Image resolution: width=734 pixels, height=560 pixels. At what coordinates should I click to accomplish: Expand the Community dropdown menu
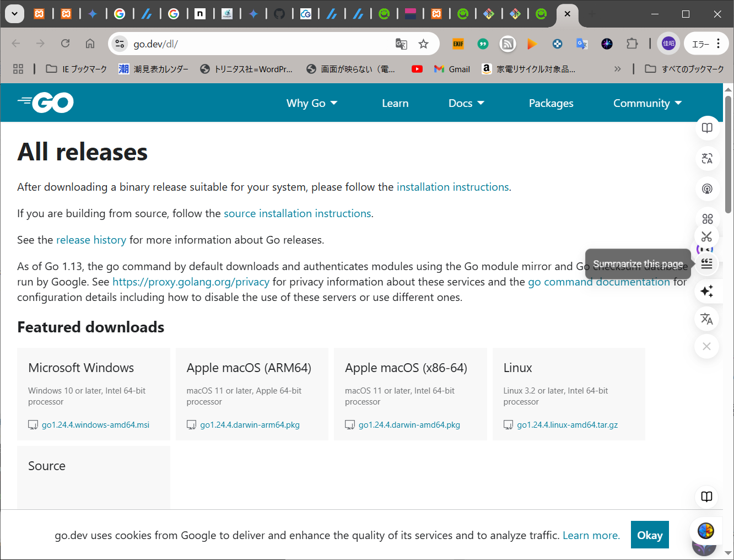click(x=647, y=103)
